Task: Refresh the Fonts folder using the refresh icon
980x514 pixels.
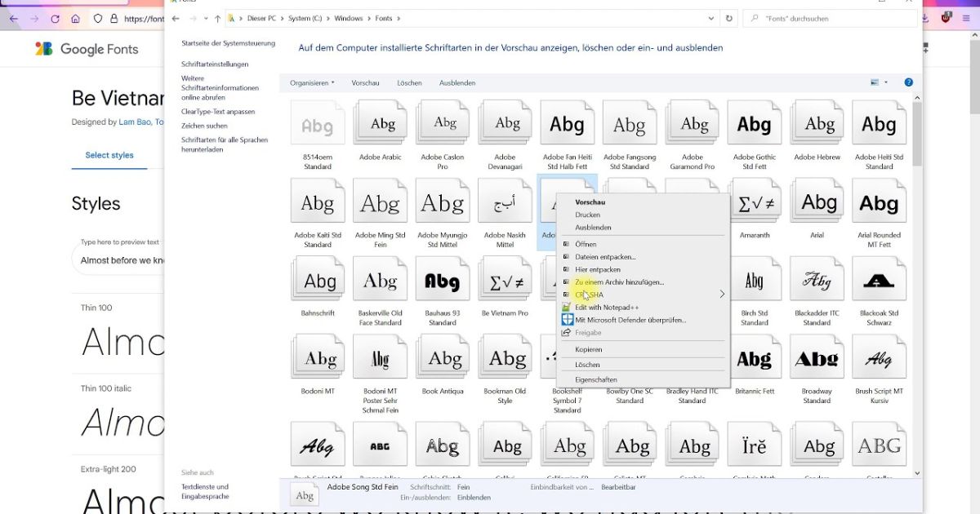Action: click(x=727, y=18)
